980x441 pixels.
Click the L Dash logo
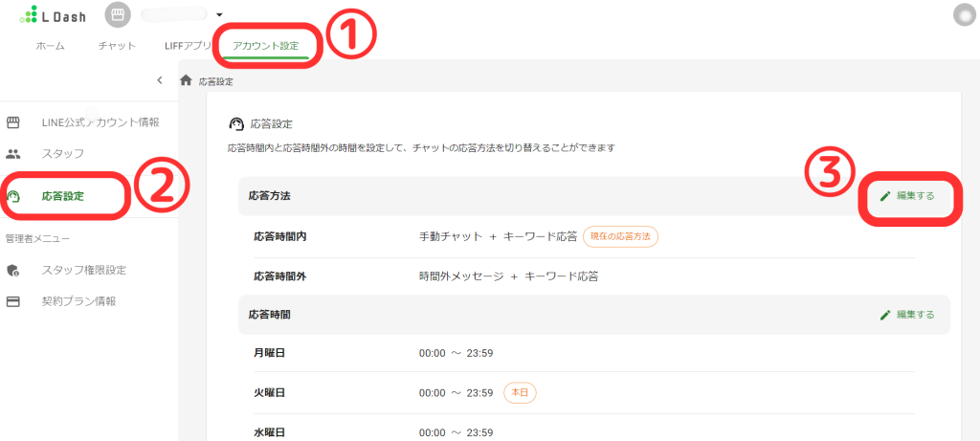pos(56,15)
